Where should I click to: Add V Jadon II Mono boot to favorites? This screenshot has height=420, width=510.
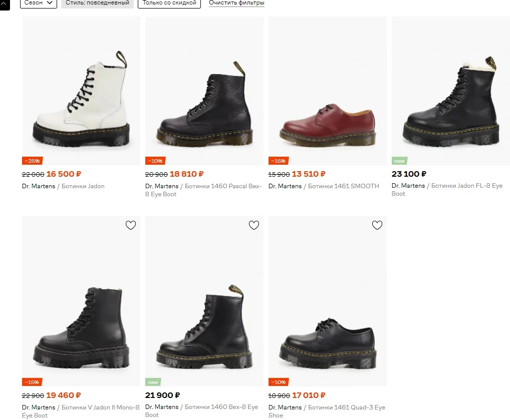(x=131, y=225)
